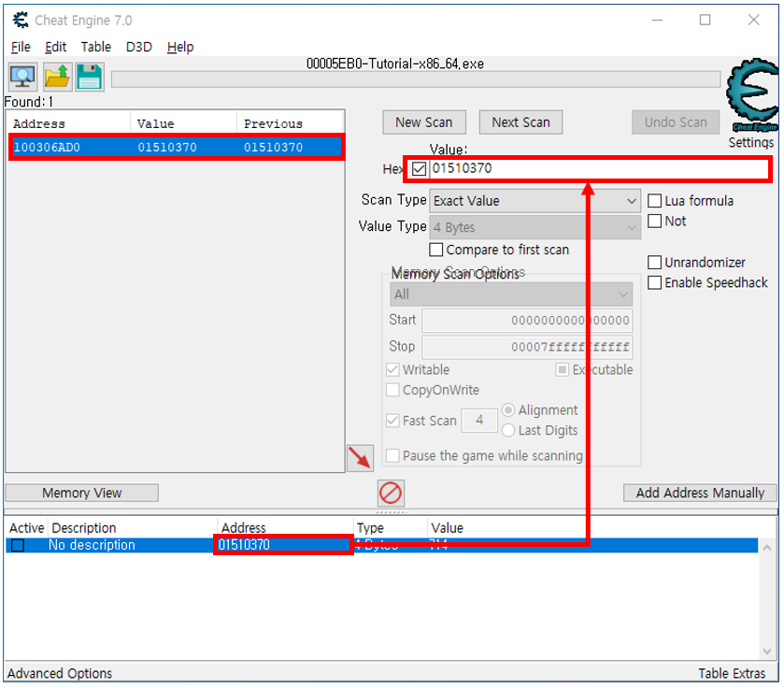Image resolution: width=784 pixels, height=688 pixels.
Task: Turn on Enable Speedhack
Action: [x=654, y=282]
